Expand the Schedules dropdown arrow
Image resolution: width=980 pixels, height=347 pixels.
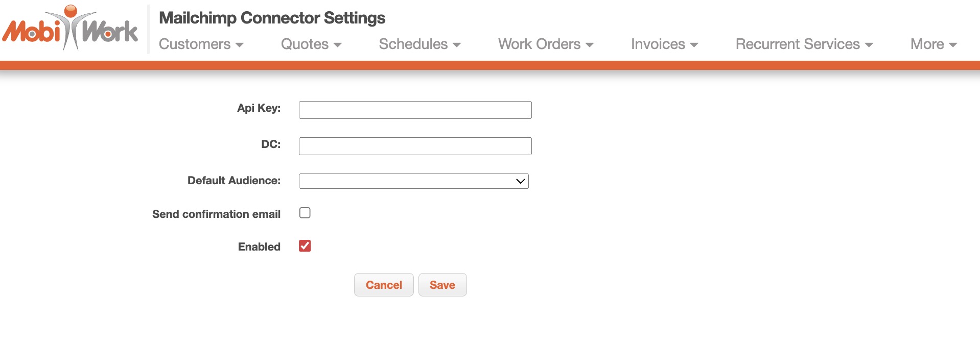pos(457,45)
